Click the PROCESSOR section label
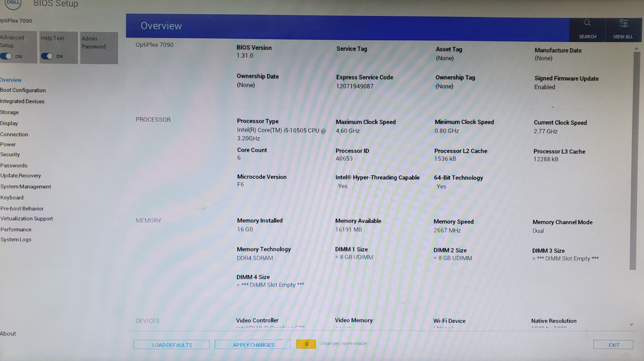The height and width of the screenshot is (361, 644). point(153,120)
